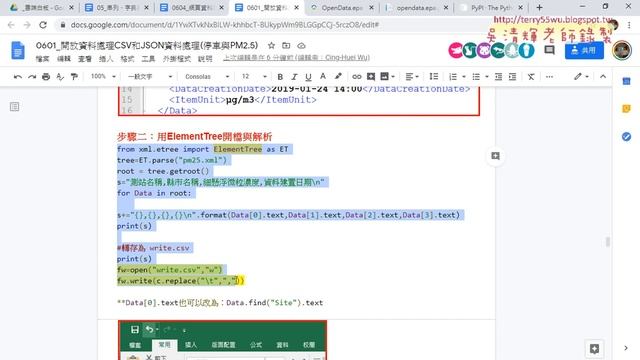Screen dimensions: 640x360
Task: Open the Edit menu
Action: click(x=64, y=59)
